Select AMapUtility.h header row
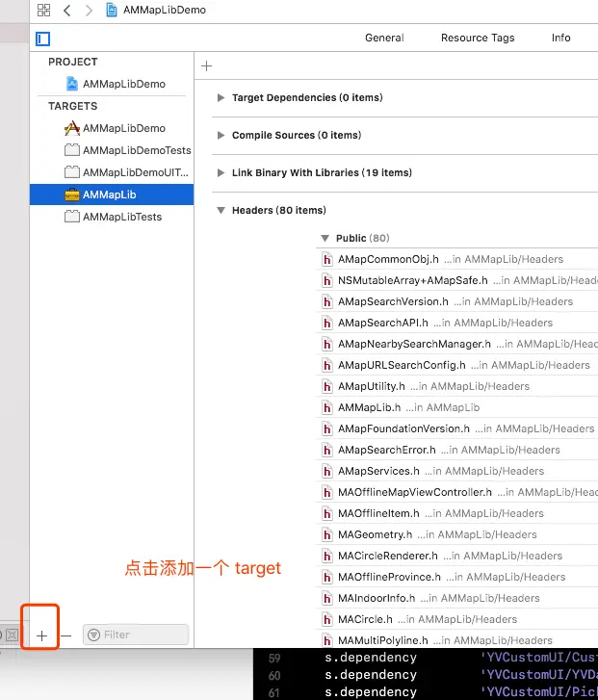Screen dimensions: 598x700 tap(456, 387)
